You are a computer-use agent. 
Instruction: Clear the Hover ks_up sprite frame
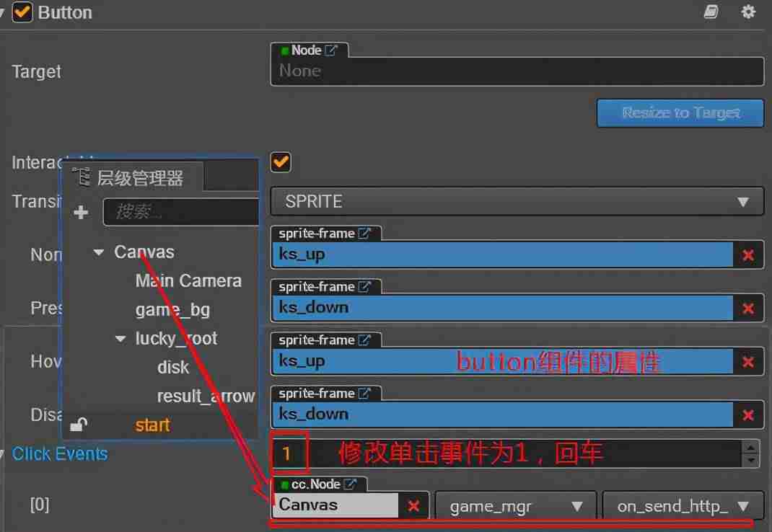pos(748,362)
